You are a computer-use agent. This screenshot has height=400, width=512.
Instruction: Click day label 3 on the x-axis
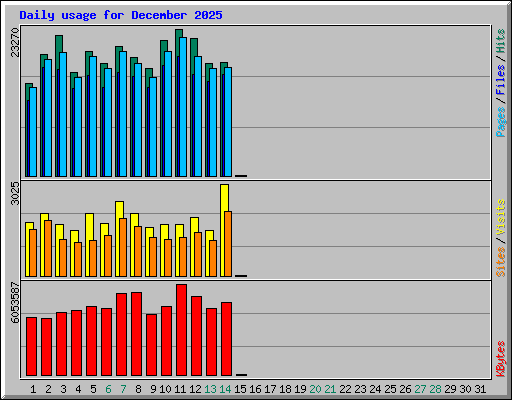click(63, 389)
